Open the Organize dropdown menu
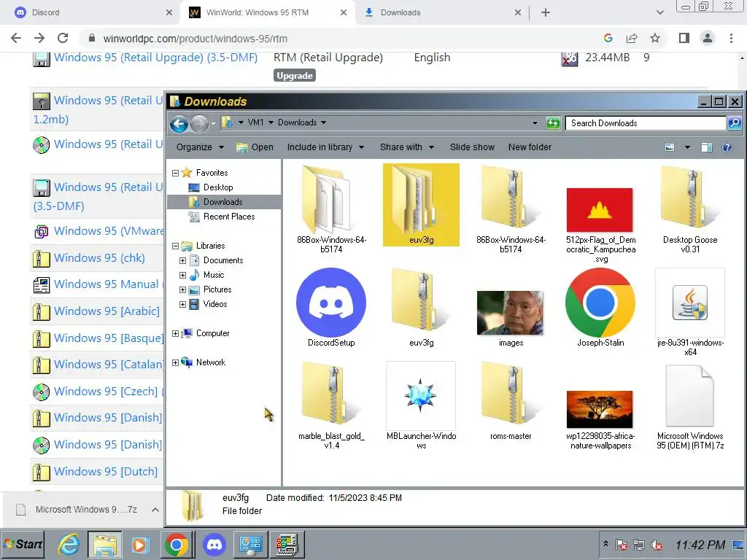Image resolution: width=747 pixels, height=560 pixels. coord(200,147)
